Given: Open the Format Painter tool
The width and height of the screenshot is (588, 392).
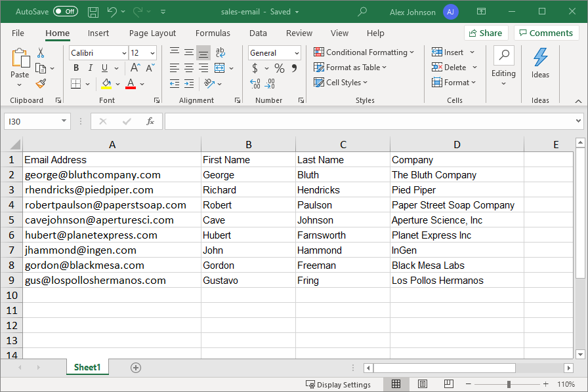Looking at the screenshot, I should tap(42, 85).
